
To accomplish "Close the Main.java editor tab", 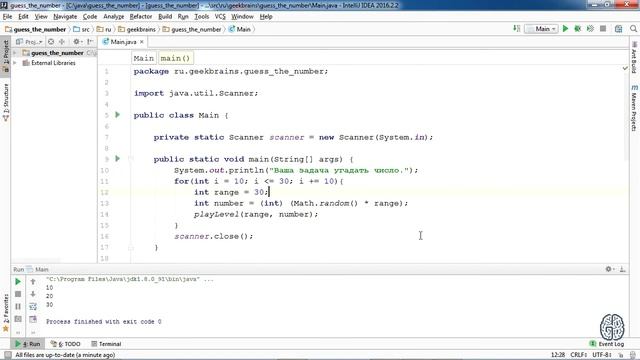I will pos(142,42).
